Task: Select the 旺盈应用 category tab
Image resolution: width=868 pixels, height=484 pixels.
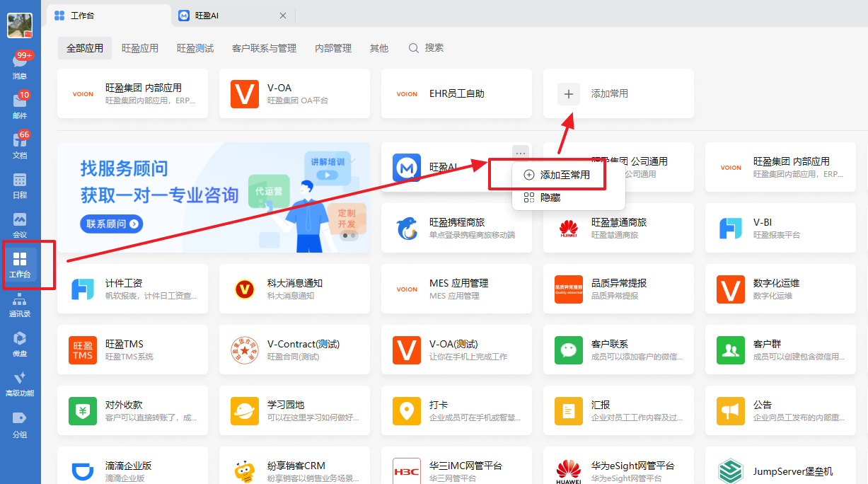Action: pyautogui.click(x=140, y=48)
